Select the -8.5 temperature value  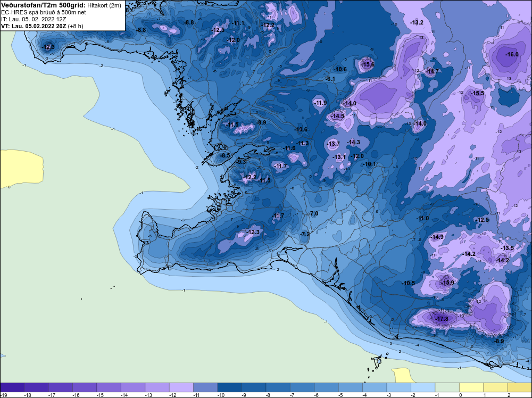(225, 156)
